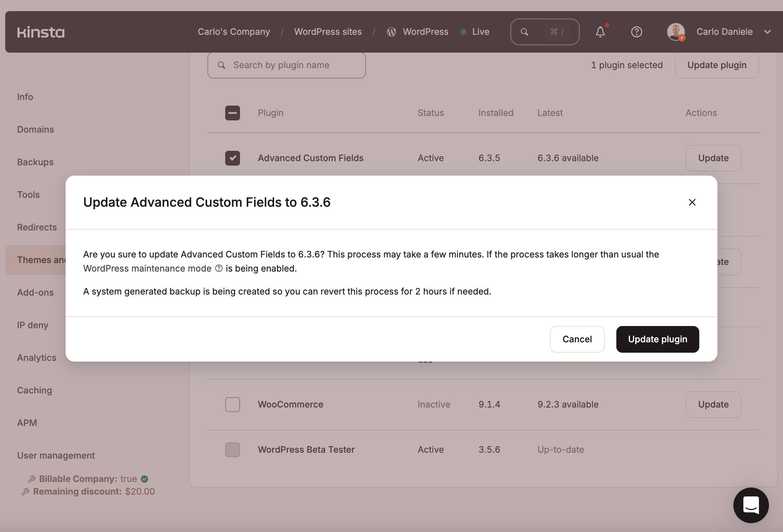Screen dimensions: 783x532
Task: Expand the user account dropdown chevron
Action: 767,32
